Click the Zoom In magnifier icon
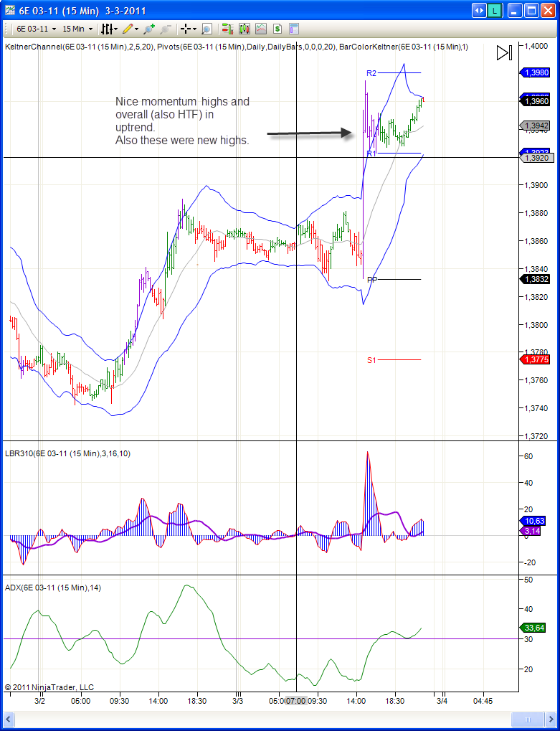The width and height of the screenshot is (560, 731). (x=149, y=29)
